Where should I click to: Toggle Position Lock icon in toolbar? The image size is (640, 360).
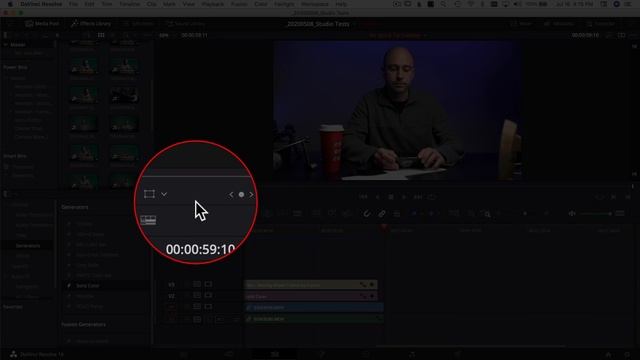[x=396, y=213]
